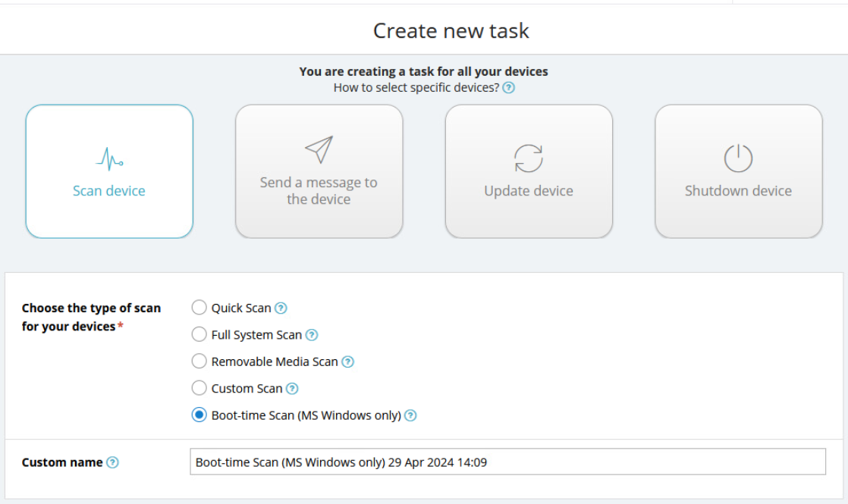Focus the Custom name text field
The image size is (848, 504).
507,462
